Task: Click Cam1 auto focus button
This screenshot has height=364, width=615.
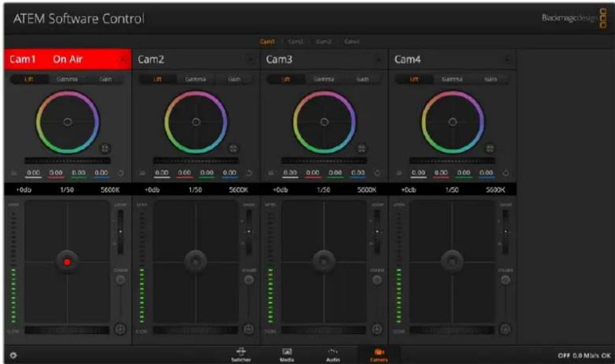Action: [120, 329]
